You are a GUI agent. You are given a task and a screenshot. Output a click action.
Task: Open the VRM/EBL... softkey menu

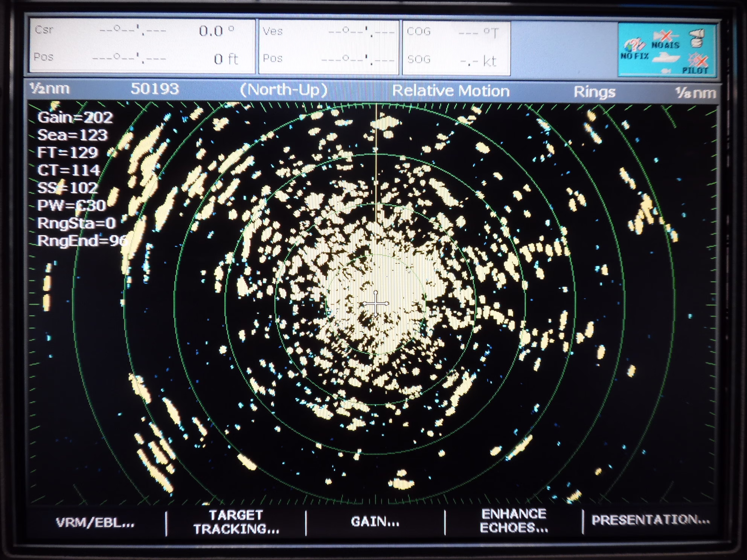tap(95, 523)
